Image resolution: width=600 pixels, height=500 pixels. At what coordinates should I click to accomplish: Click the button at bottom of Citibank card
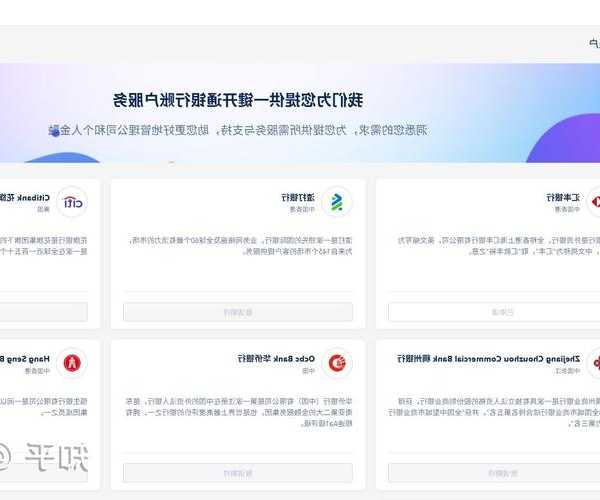point(44,312)
